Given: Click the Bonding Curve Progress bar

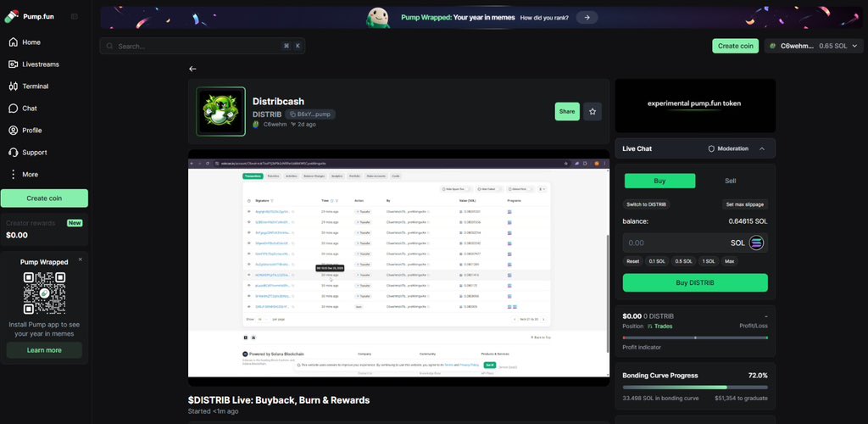Looking at the screenshot, I should [x=695, y=388].
